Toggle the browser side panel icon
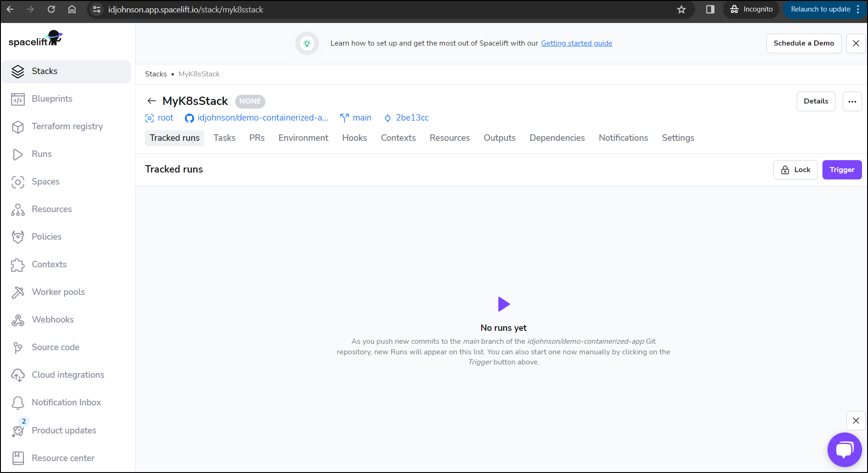The width and height of the screenshot is (868, 473). click(710, 9)
